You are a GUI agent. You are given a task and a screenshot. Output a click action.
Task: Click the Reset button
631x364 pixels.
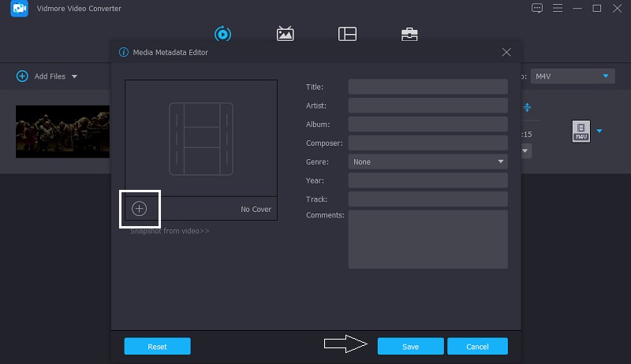[x=157, y=346]
